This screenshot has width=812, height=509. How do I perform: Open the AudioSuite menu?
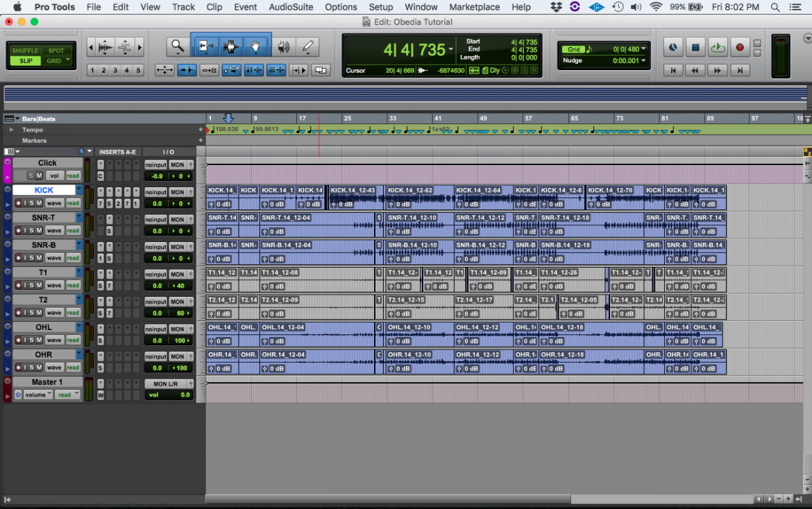click(x=291, y=7)
